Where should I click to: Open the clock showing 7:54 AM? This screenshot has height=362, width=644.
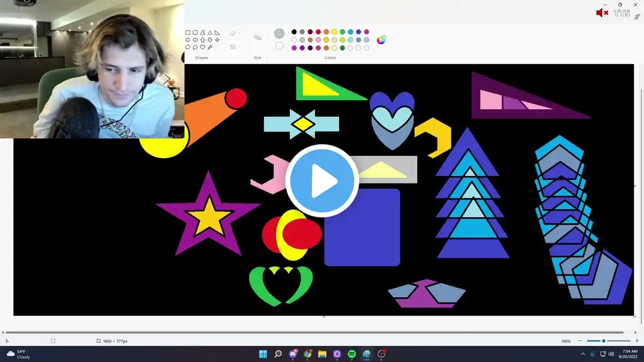pyautogui.click(x=629, y=354)
